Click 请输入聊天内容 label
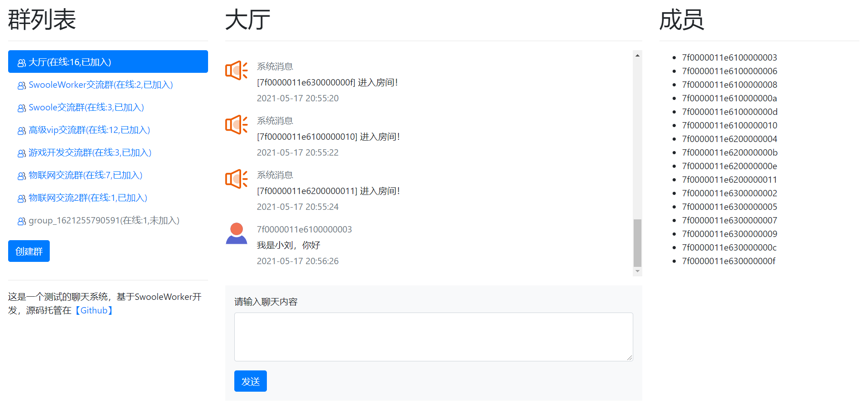 pyautogui.click(x=266, y=302)
